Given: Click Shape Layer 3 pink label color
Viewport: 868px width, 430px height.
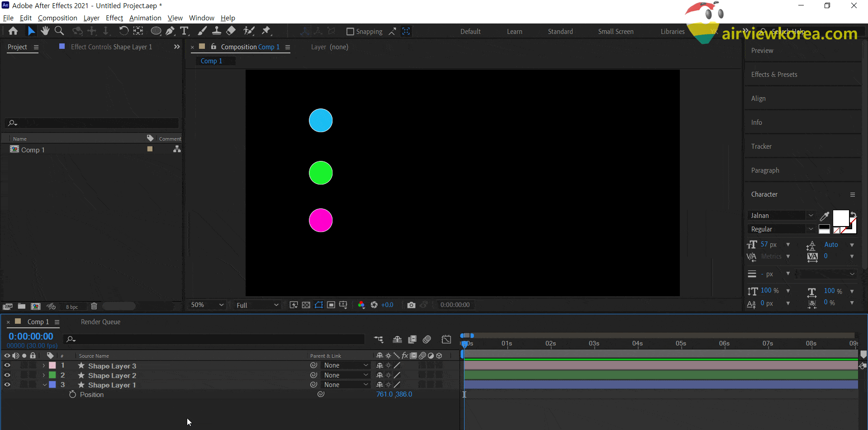Looking at the screenshot, I should (x=52, y=365).
